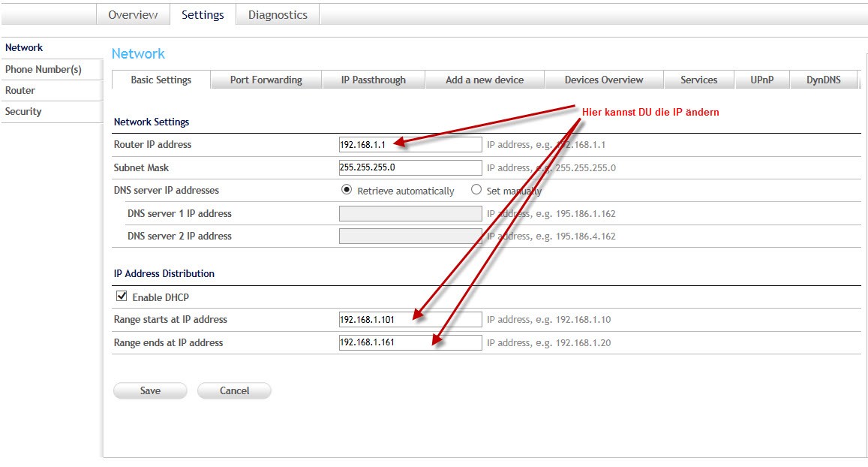Screen dimensions: 868x467
Task: Open the IP Passthrough tab
Action: pos(373,80)
